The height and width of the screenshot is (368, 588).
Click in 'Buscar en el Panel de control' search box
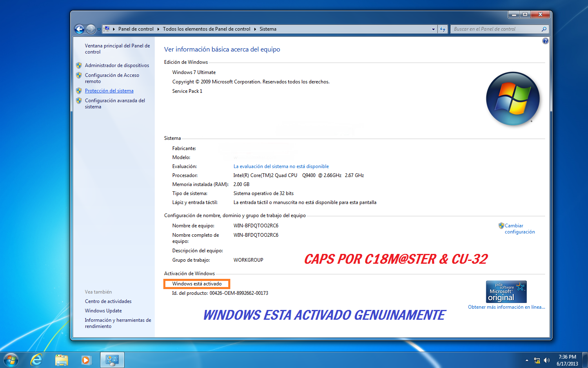point(495,29)
